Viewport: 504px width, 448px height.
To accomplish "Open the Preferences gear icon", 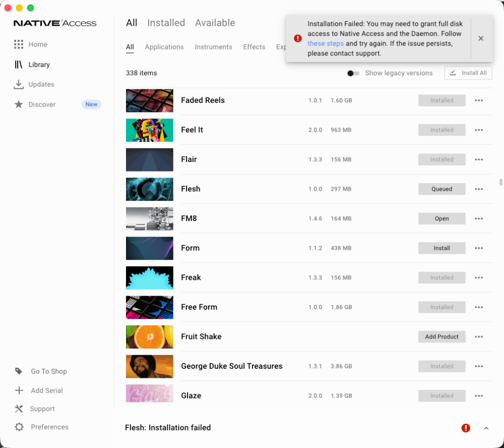I will coord(19,427).
